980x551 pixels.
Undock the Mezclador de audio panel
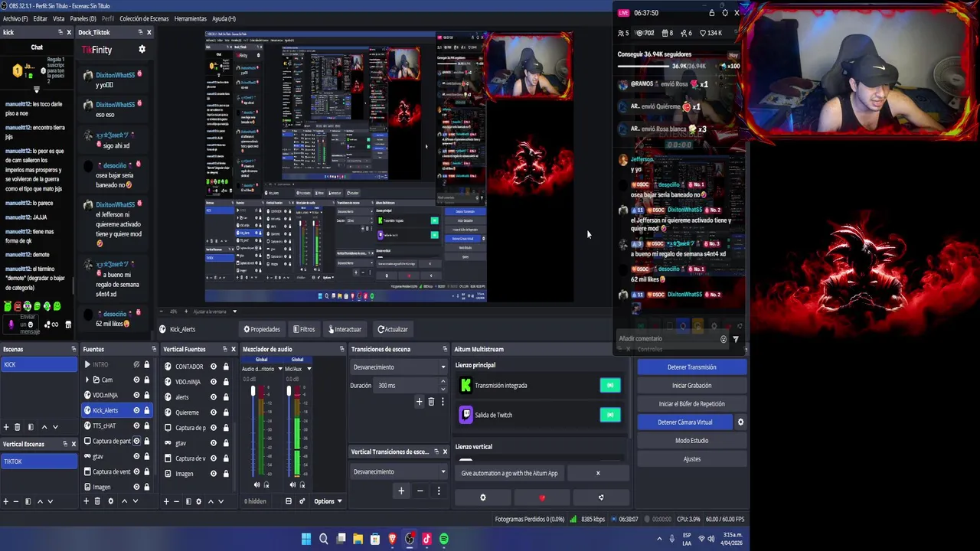[x=341, y=349]
